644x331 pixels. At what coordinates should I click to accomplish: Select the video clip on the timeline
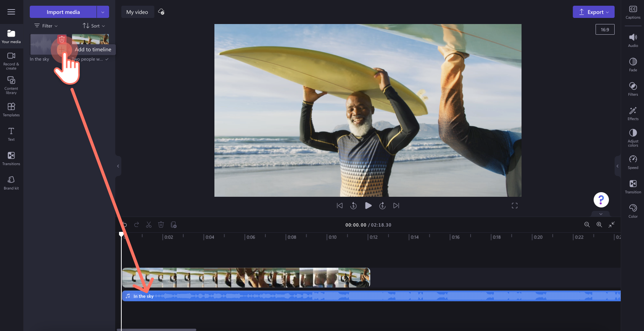coord(246,278)
